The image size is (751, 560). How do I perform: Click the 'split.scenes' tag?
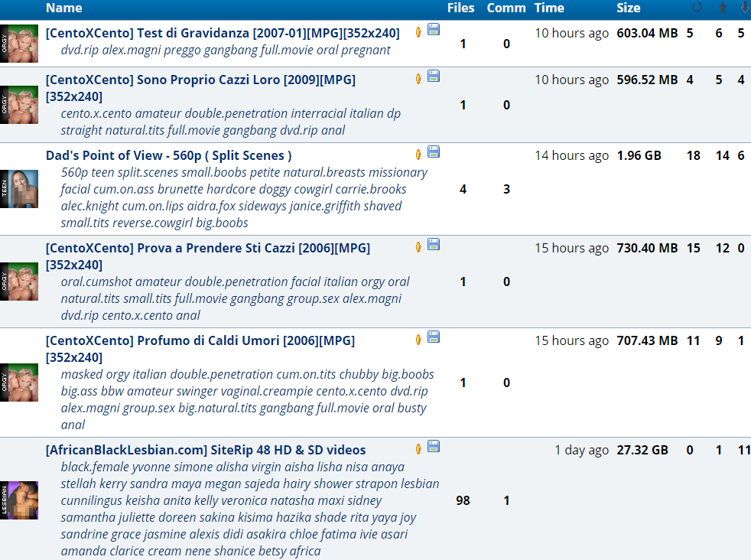(146, 172)
